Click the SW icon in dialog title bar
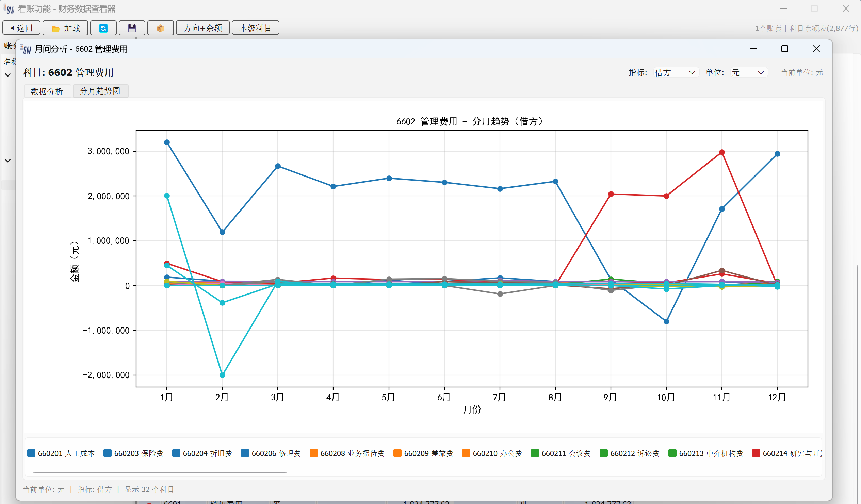 [x=26, y=49]
